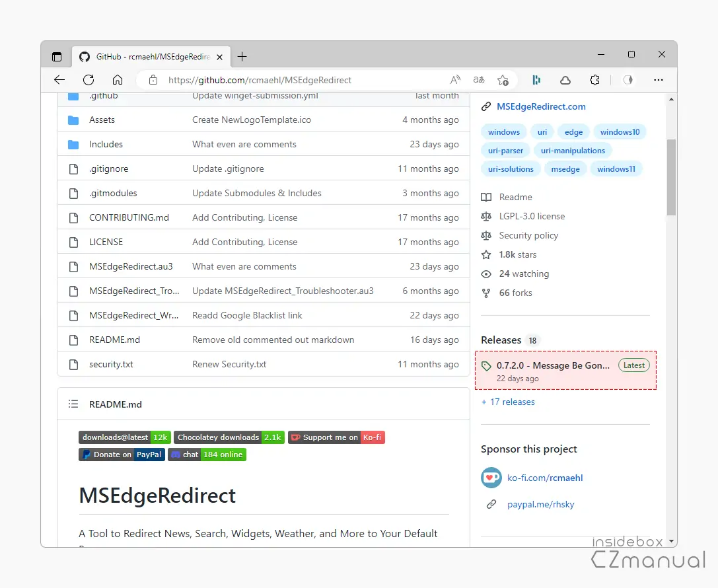Image resolution: width=718 pixels, height=588 pixels.
Task: Go to the browser home page
Action: coord(118,80)
